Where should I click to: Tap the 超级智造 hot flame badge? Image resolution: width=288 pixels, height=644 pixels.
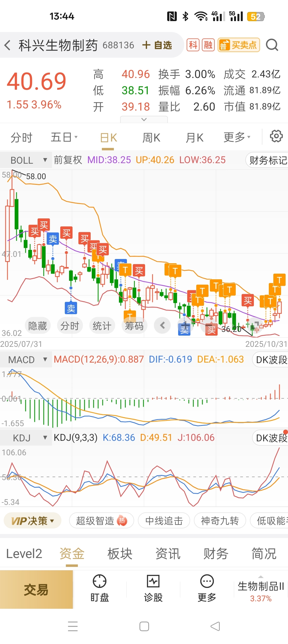coord(122,520)
